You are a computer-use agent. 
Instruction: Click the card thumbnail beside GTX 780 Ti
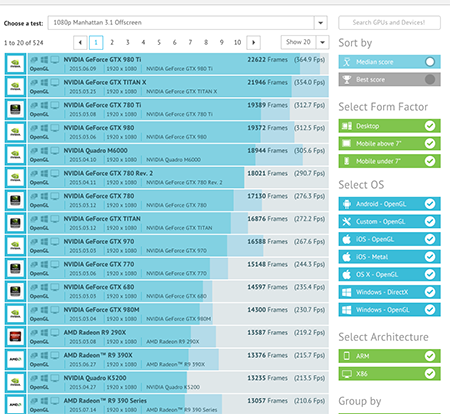tap(15, 109)
